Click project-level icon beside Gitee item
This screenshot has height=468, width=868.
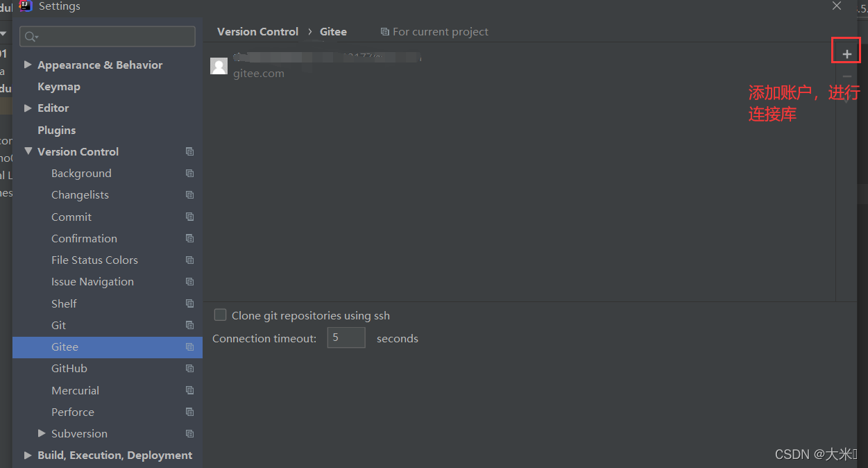189,347
